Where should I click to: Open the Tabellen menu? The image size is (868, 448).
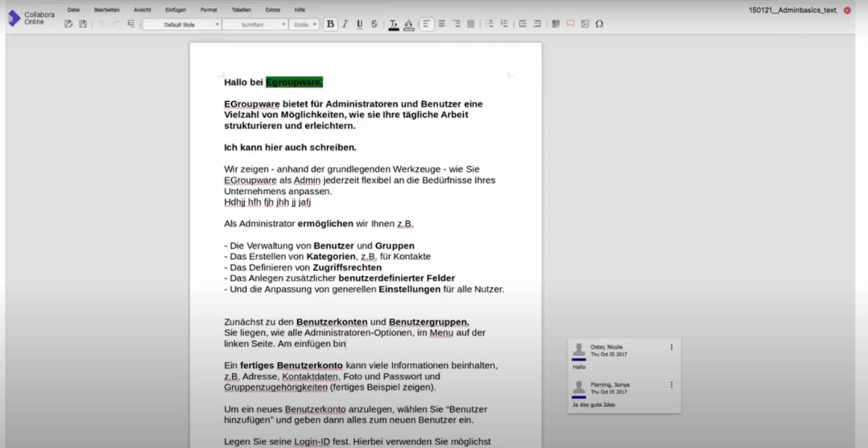tap(242, 9)
